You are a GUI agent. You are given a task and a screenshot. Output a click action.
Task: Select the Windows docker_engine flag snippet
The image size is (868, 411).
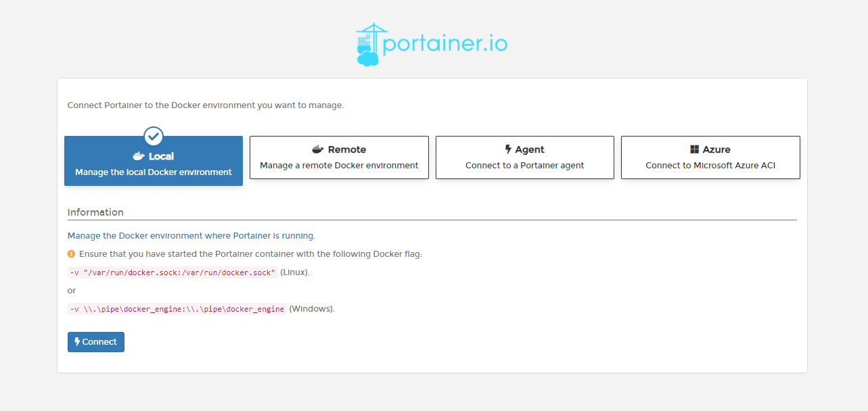(176, 308)
